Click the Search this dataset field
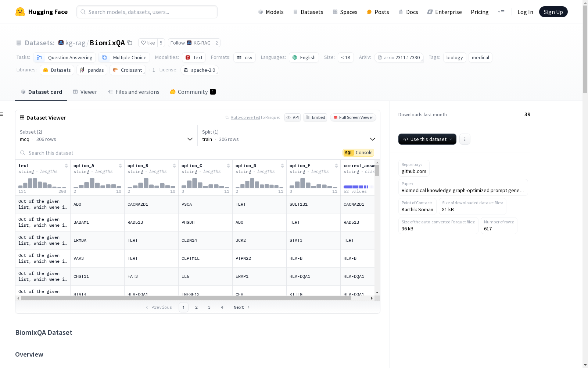The width and height of the screenshot is (588, 368). 178,153
